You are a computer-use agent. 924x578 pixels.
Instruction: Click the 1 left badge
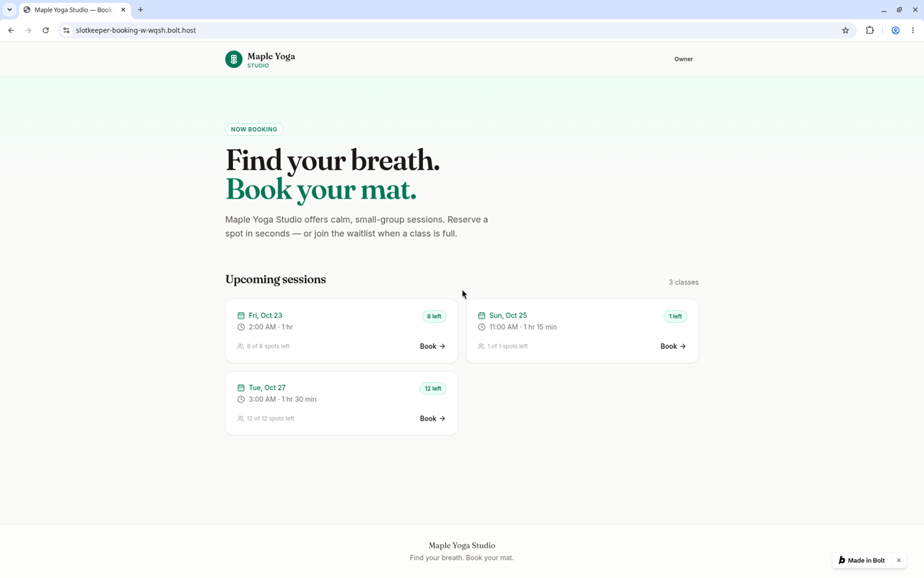coord(675,316)
